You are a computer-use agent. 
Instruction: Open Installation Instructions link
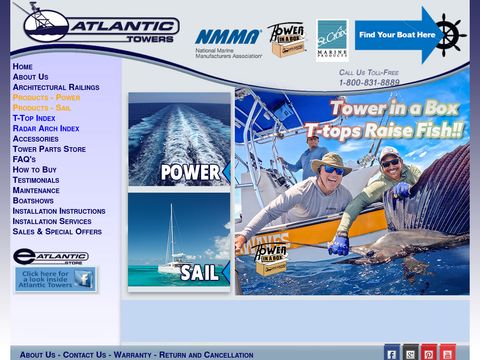(59, 211)
